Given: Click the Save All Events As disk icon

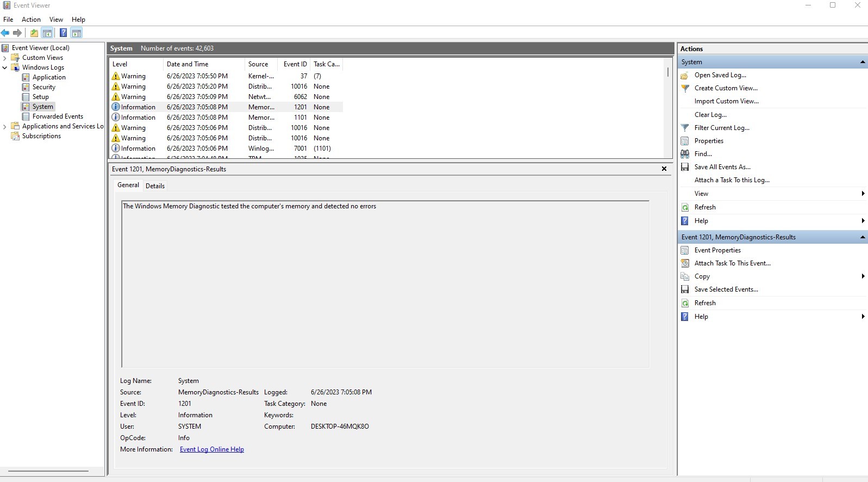Looking at the screenshot, I should point(685,167).
